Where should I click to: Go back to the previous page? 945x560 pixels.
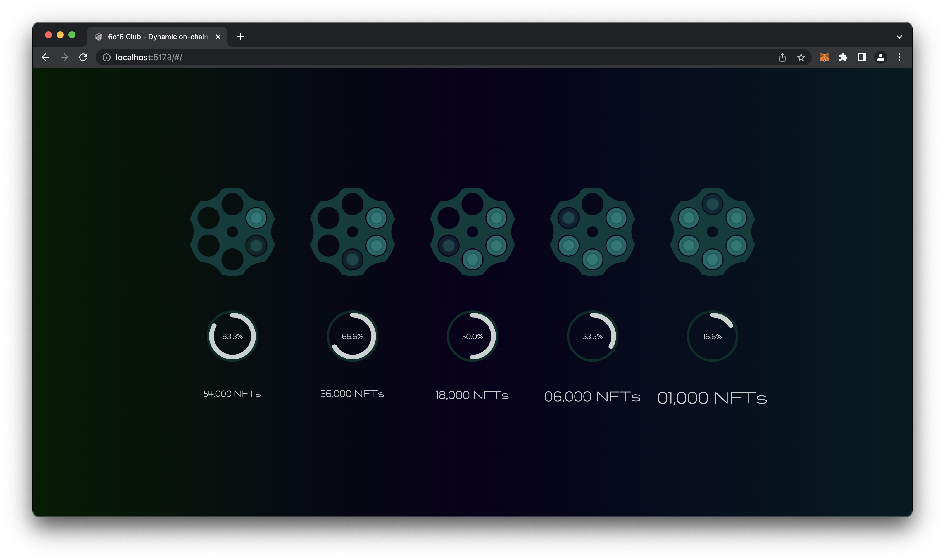coord(46,57)
